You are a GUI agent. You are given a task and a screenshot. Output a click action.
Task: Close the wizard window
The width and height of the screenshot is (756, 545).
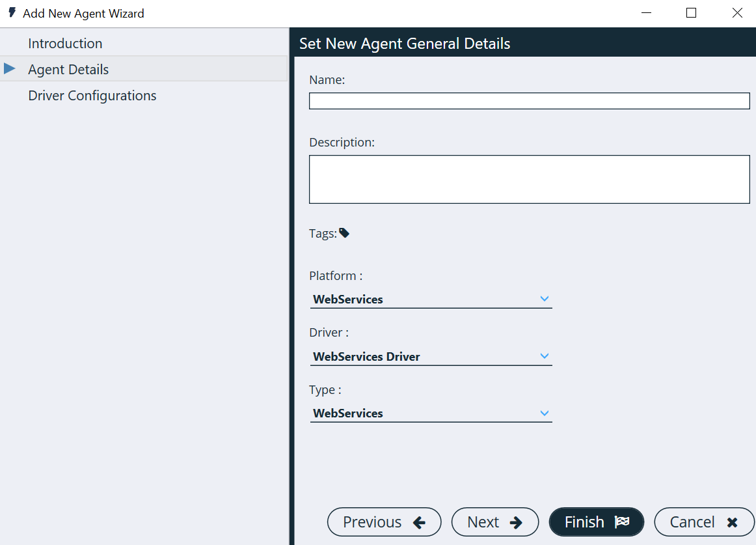click(736, 13)
